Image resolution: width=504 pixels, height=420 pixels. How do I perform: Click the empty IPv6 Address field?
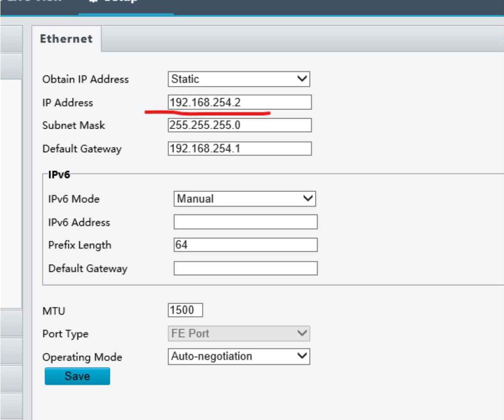(245, 222)
